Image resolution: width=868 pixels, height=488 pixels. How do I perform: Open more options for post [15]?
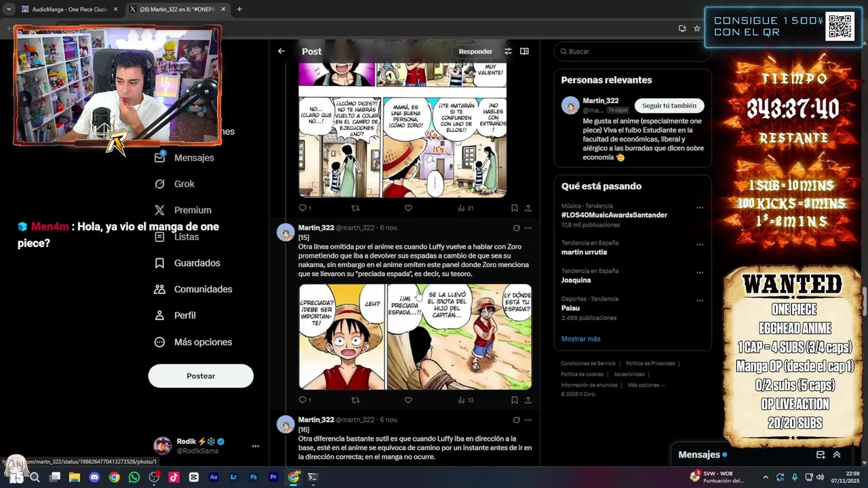528,228
